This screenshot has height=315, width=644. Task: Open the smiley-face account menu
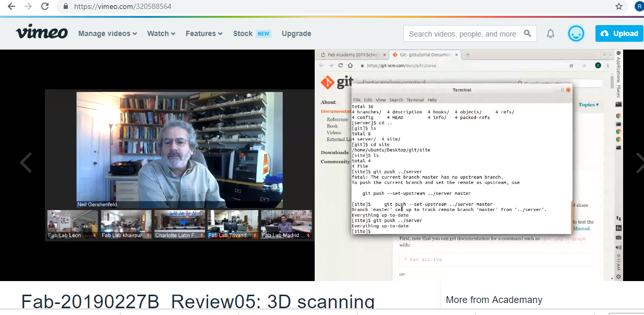[576, 33]
